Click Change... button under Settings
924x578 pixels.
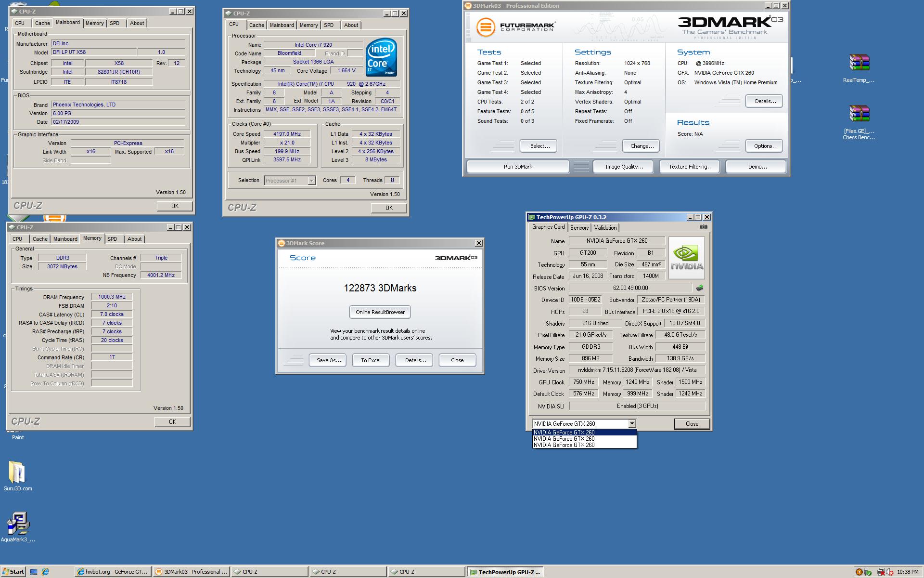642,146
